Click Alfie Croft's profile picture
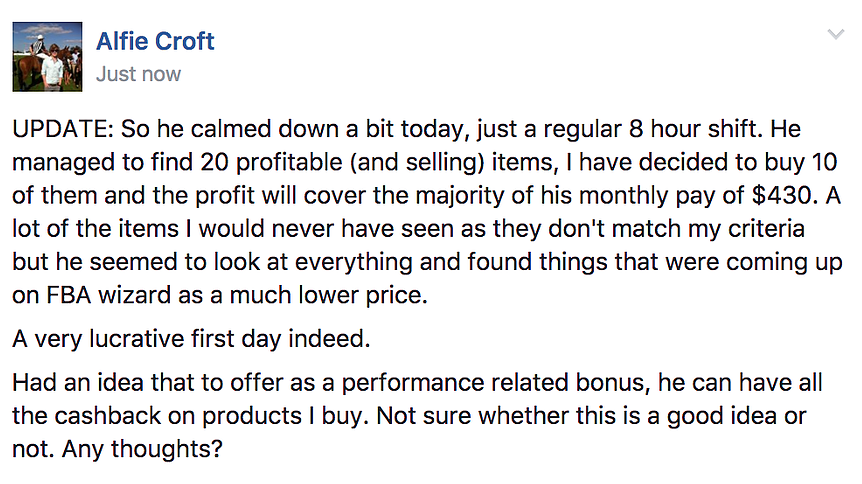 click(47, 57)
